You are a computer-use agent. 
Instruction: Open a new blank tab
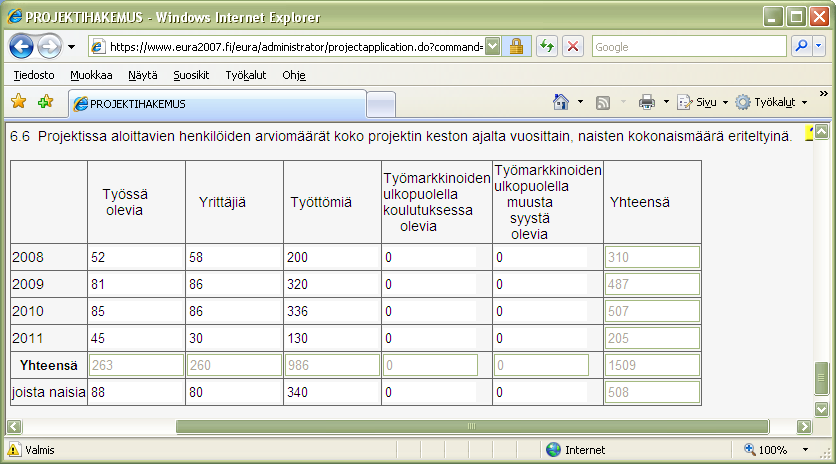coord(381,104)
